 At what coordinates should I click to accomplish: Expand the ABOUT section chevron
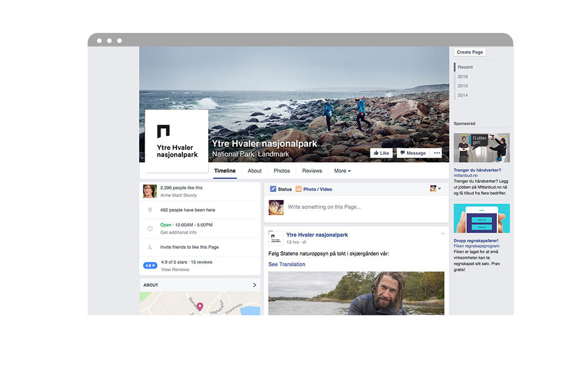coord(255,285)
